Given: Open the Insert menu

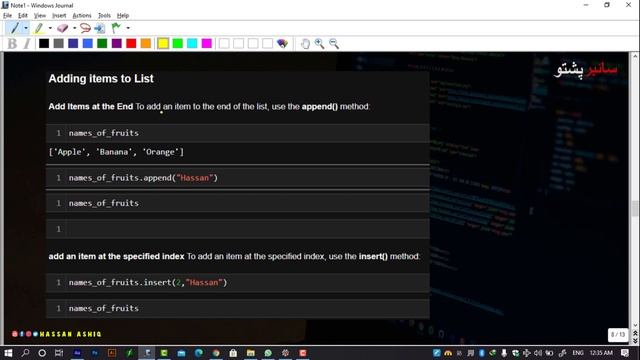Looking at the screenshot, I should [59, 16].
